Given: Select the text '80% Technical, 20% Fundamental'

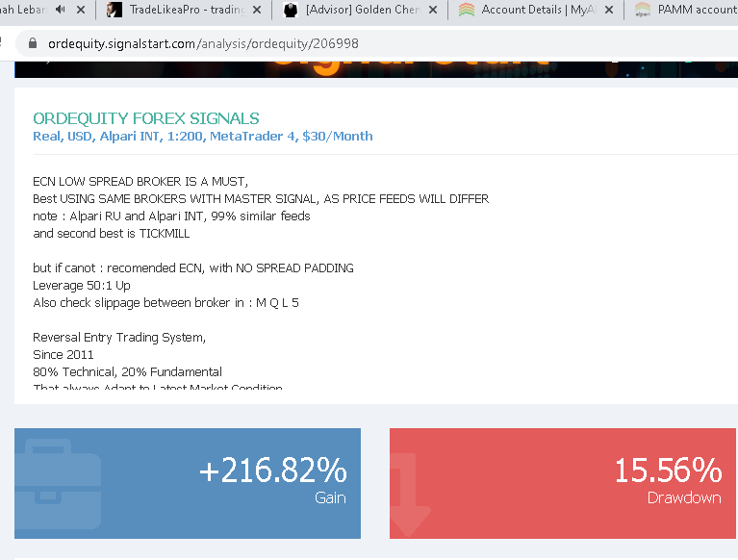Looking at the screenshot, I should (x=127, y=372).
